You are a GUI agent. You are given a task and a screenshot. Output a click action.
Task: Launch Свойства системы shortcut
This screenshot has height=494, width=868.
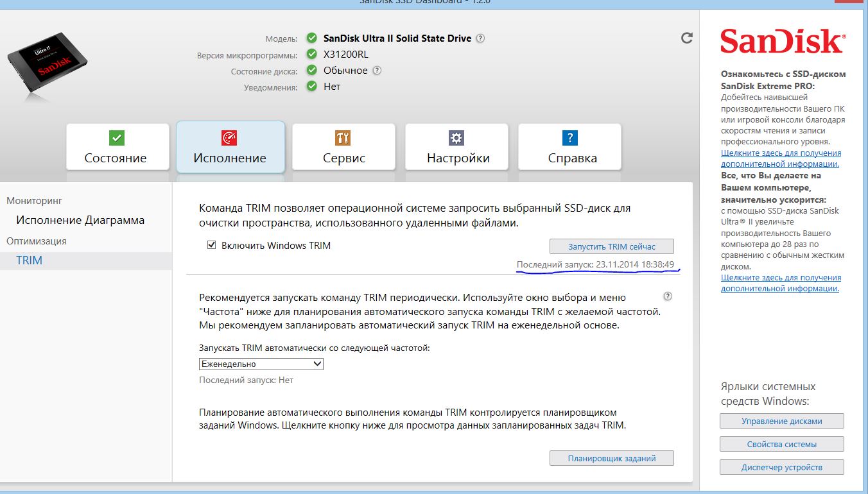pos(781,444)
